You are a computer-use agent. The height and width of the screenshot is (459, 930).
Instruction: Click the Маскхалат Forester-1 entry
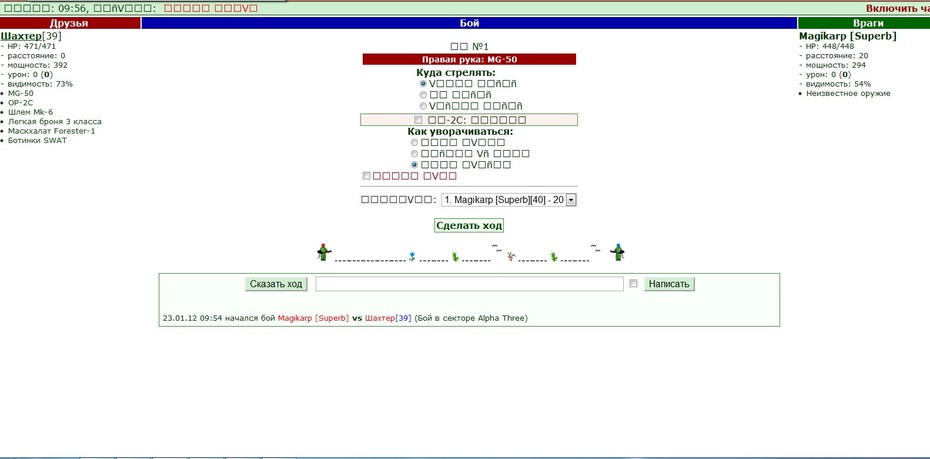[52, 131]
